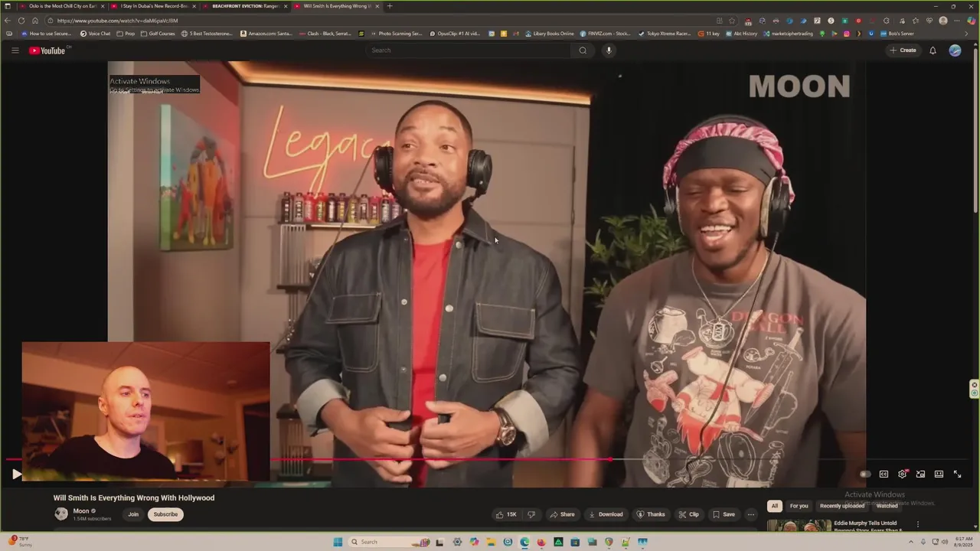
Task: Open the Copilot sidebar icon
Action: coord(972,21)
